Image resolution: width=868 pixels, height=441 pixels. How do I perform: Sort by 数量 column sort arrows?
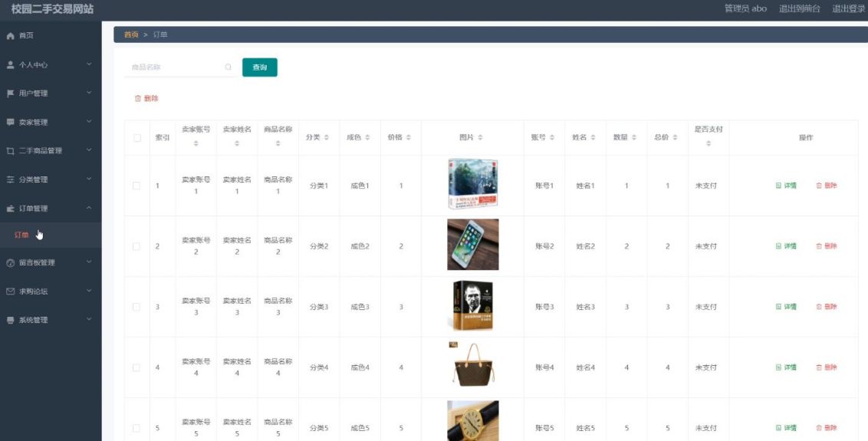[x=634, y=137]
